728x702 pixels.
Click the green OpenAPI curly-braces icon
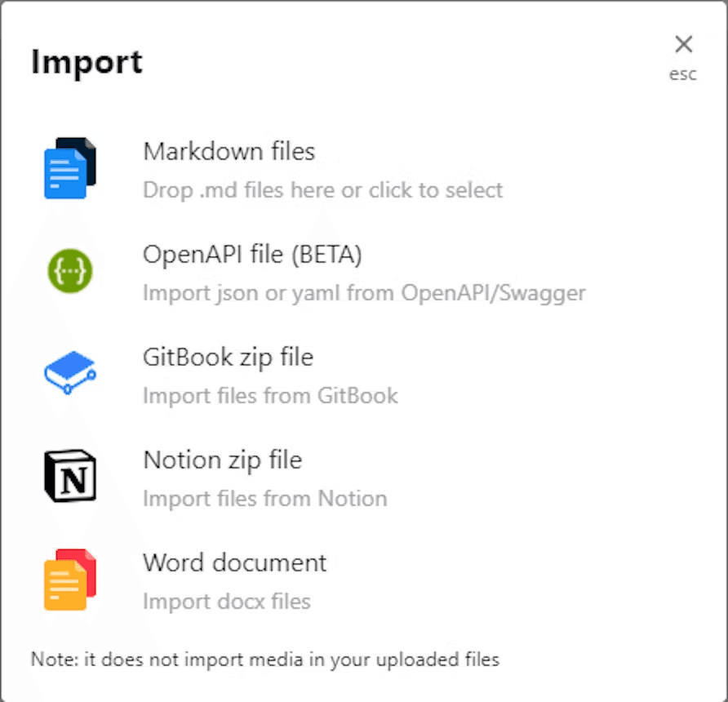pos(69,270)
